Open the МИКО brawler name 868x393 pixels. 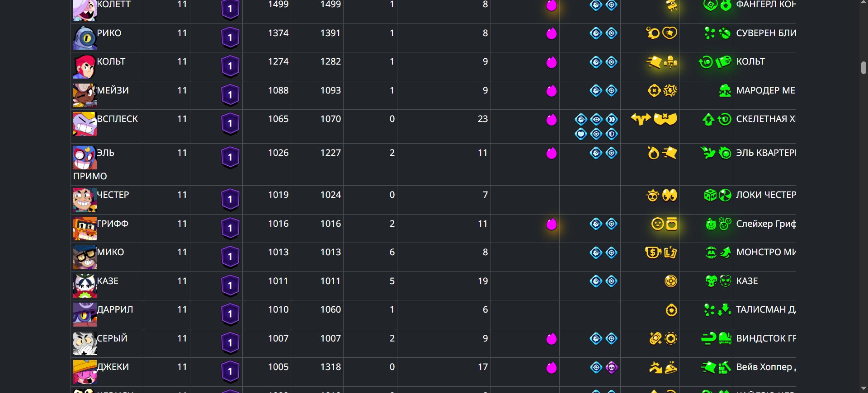[x=110, y=252]
